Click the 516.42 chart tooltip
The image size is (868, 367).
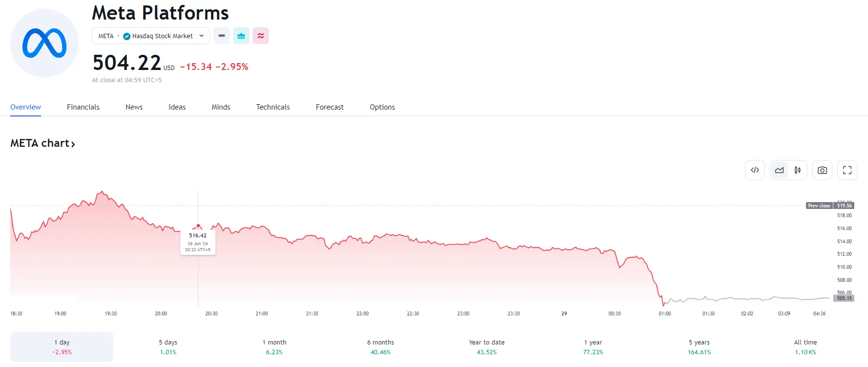pos(198,242)
